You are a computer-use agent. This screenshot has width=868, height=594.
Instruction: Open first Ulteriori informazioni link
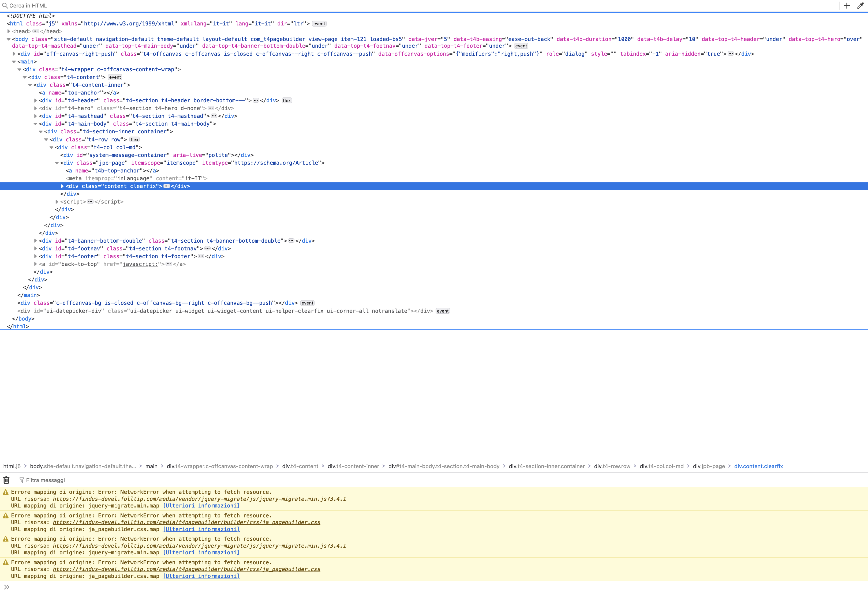pyautogui.click(x=201, y=506)
